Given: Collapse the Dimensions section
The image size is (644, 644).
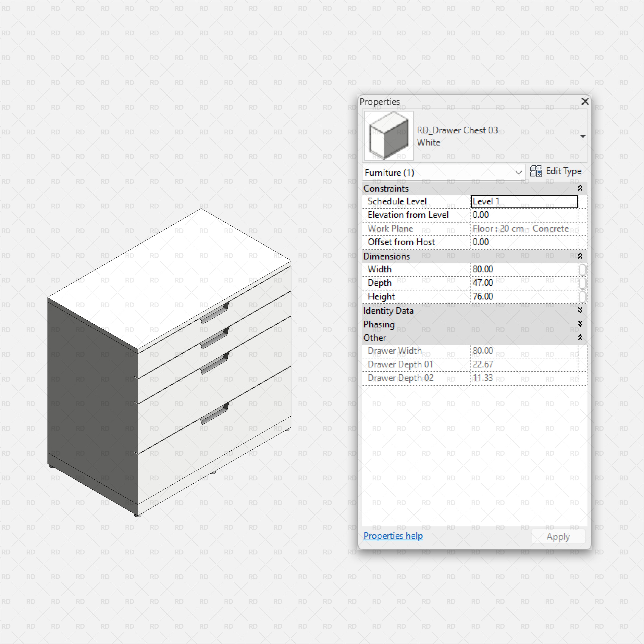Looking at the screenshot, I should [x=580, y=256].
